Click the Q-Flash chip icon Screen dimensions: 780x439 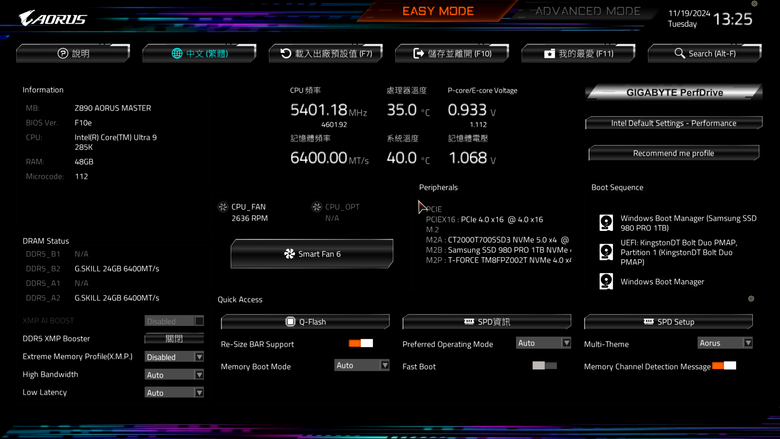pos(290,322)
